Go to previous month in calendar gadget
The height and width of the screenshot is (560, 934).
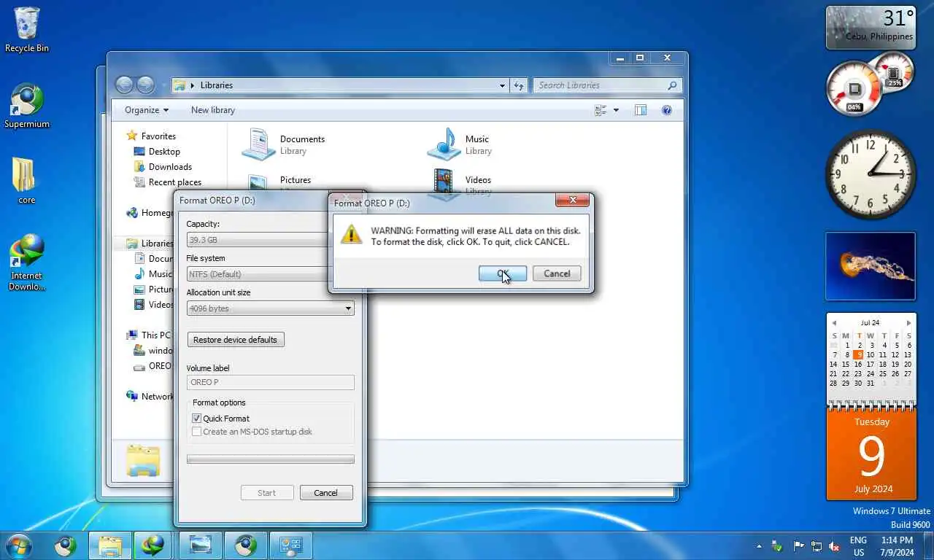[834, 323]
